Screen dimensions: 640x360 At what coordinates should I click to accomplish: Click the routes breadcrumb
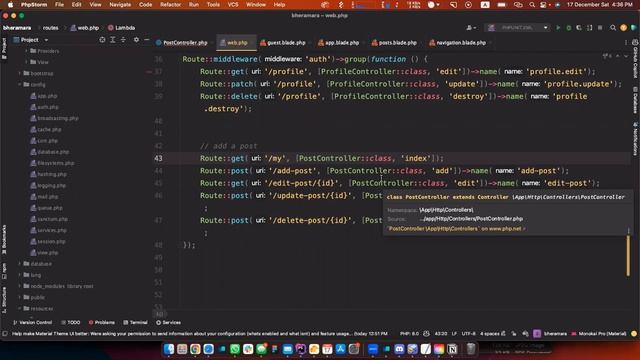click(x=51, y=28)
